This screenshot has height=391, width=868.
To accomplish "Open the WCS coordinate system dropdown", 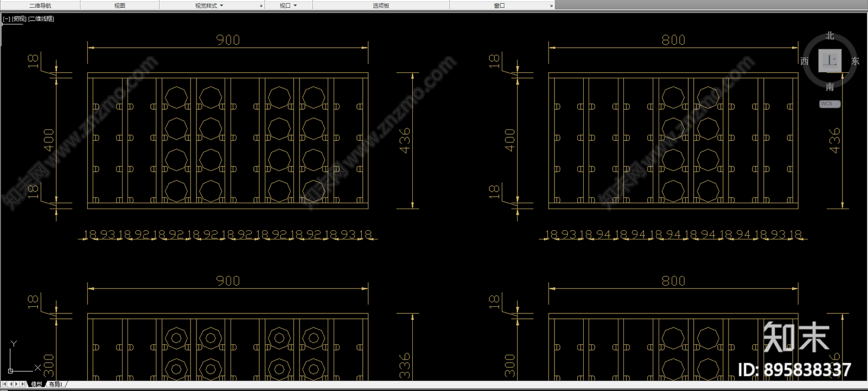I will point(830,104).
